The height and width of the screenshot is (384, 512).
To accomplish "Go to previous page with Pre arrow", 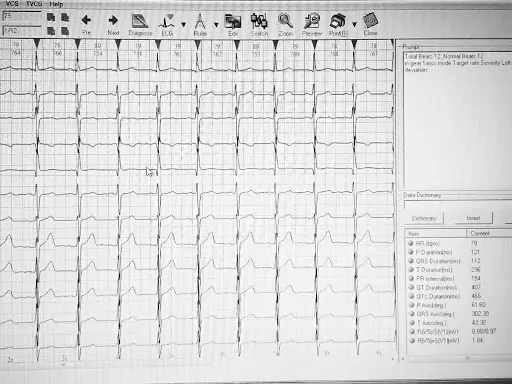I will [86, 24].
